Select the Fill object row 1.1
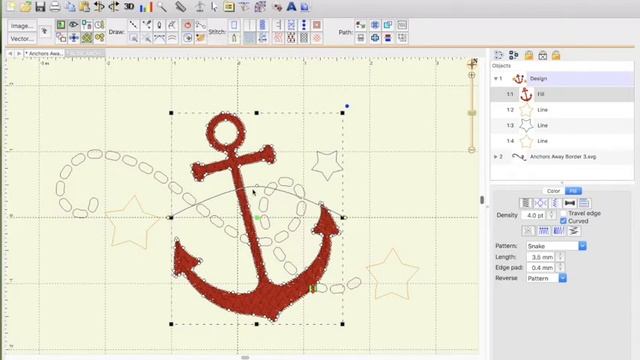The width and height of the screenshot is (640, 360). (562, 94)
